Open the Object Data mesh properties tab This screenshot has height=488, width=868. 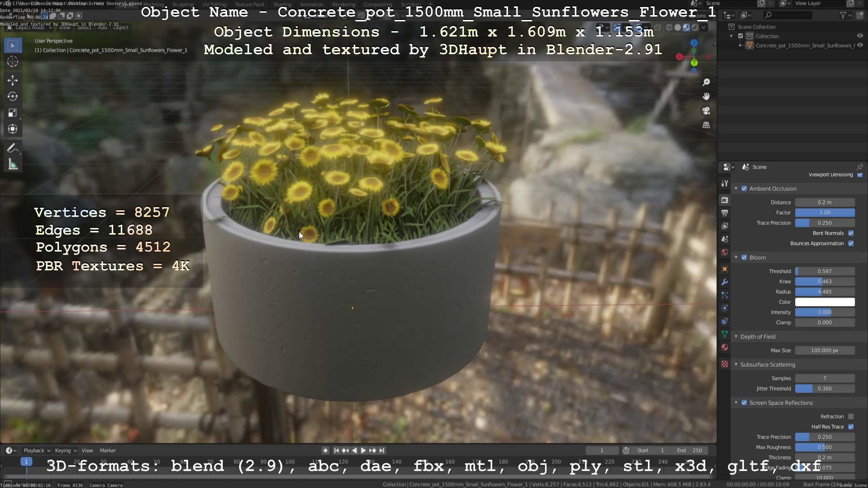[x=724, y=334]
